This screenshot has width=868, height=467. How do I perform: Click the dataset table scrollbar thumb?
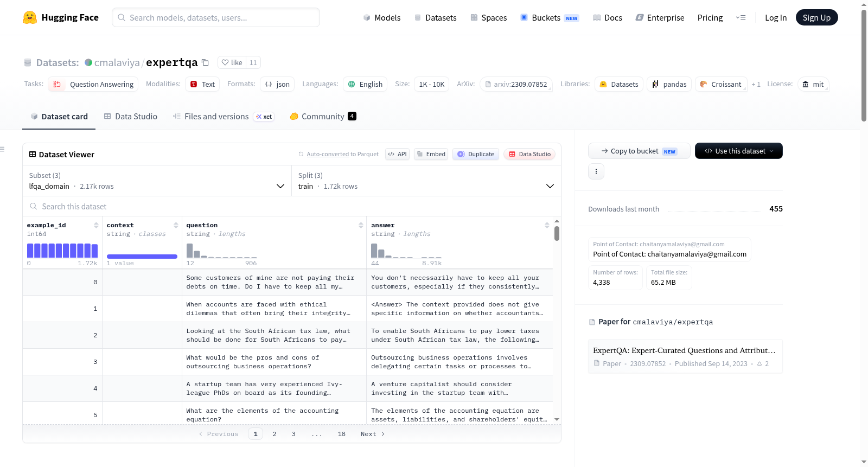pyautogui.click(x=557, y=233)
